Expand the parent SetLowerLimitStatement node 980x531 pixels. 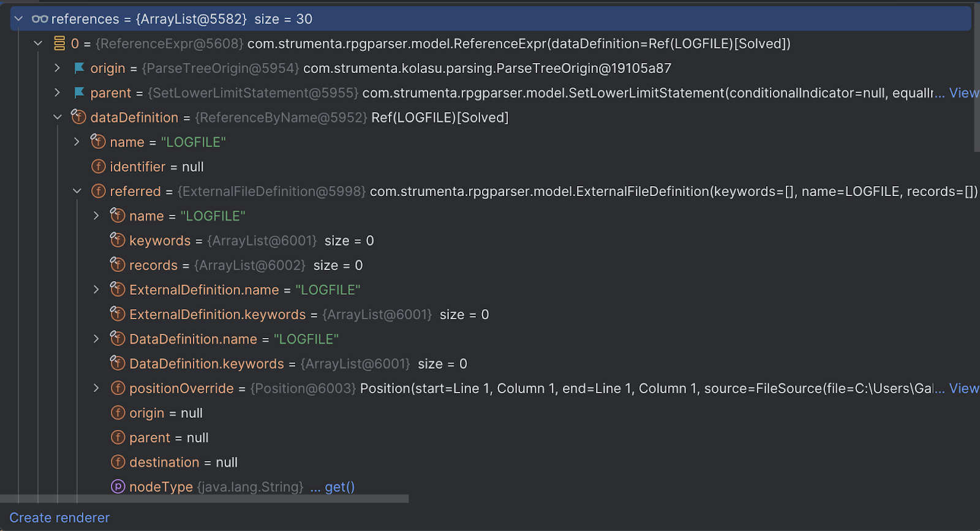click(x=58, y=92)
